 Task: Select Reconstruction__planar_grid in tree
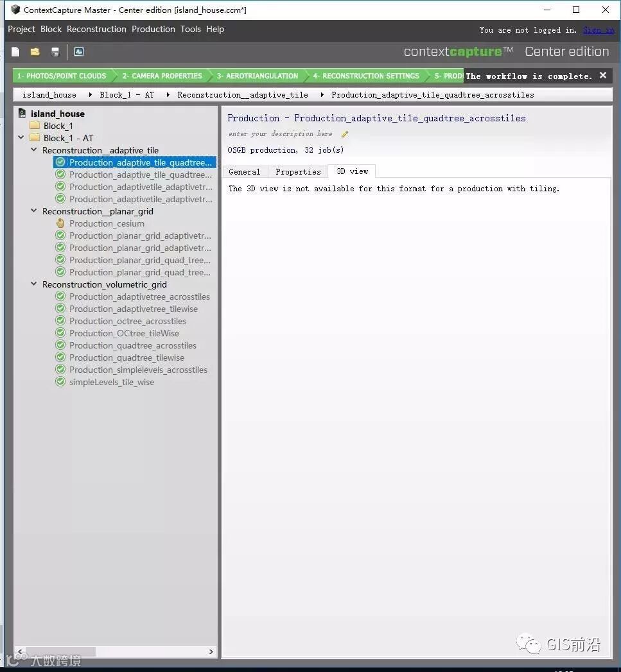[98, 211]
